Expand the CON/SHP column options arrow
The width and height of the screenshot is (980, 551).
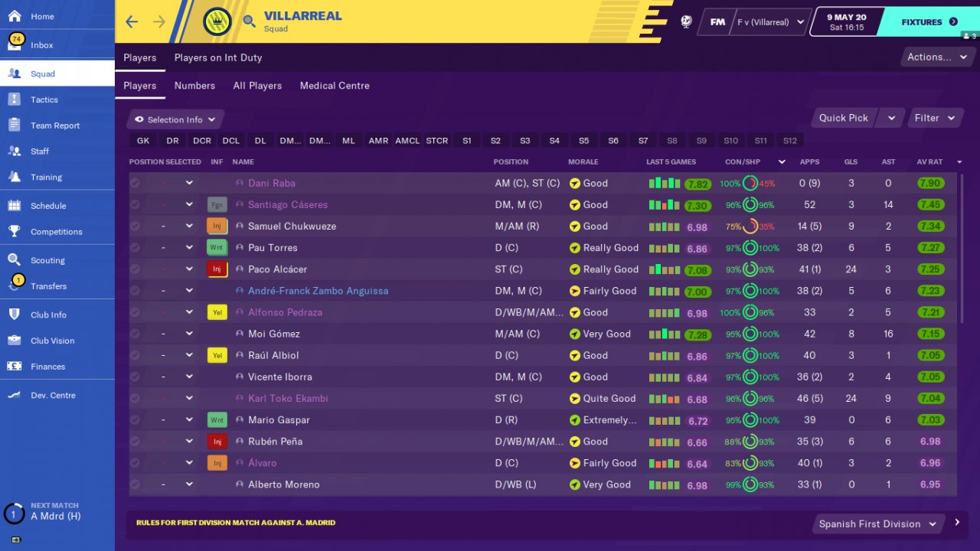(x=782, y=162)
